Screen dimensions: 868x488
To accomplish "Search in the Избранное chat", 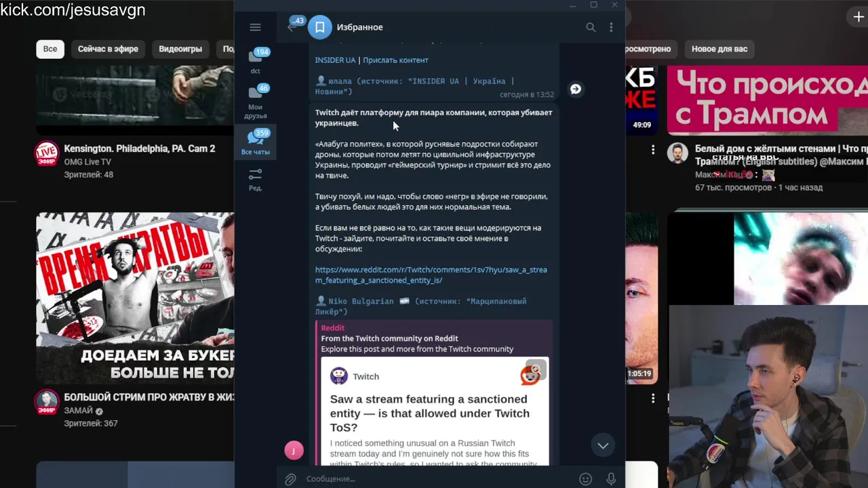I will coord(591,27).
